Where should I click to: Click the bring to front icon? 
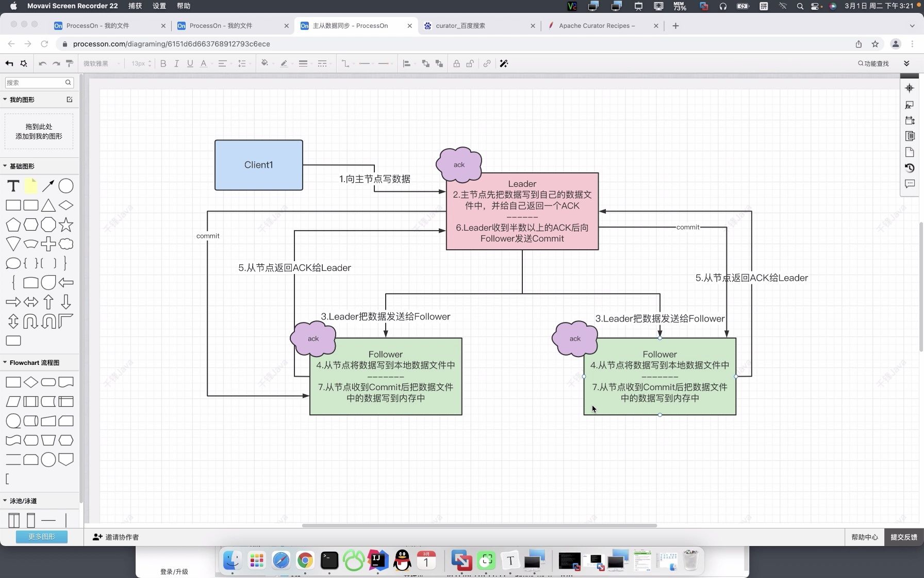(425, 63)
